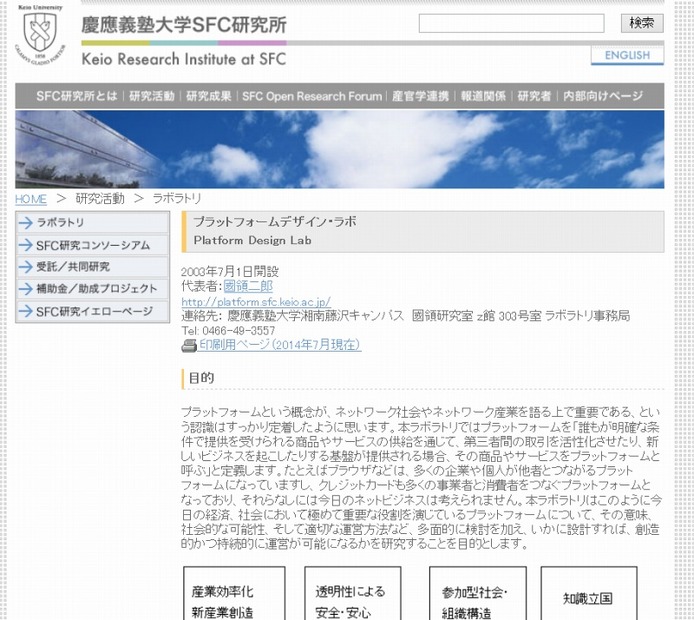Viewport: 694px width, 620px height.
Task: Select ラボラトリ in the sidebar
Action: tap(93, 223)
